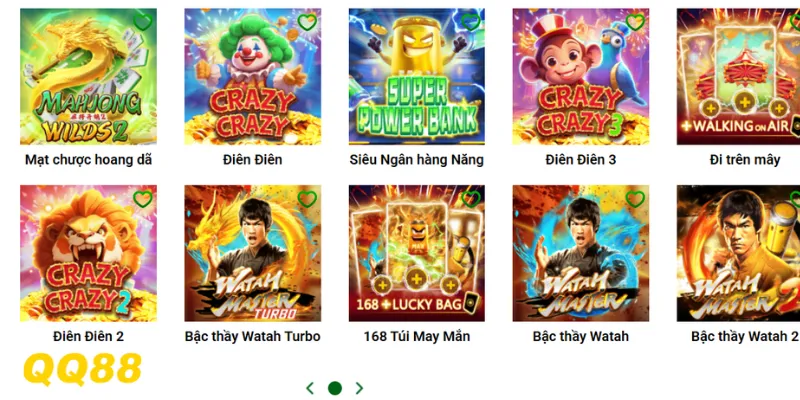The image size is (800, 400).
Task: Toggle heart on Crazy Crazy clown game
Action: [x=307, y=22]
